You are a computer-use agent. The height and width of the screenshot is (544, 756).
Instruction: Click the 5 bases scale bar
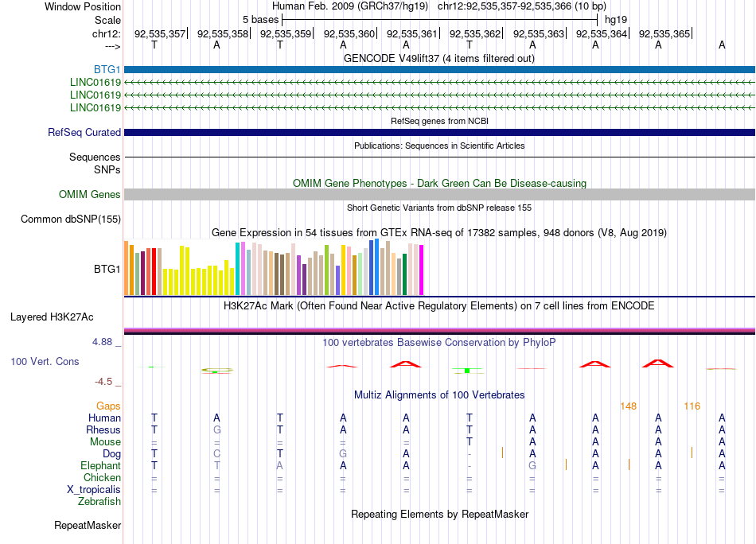440,20
